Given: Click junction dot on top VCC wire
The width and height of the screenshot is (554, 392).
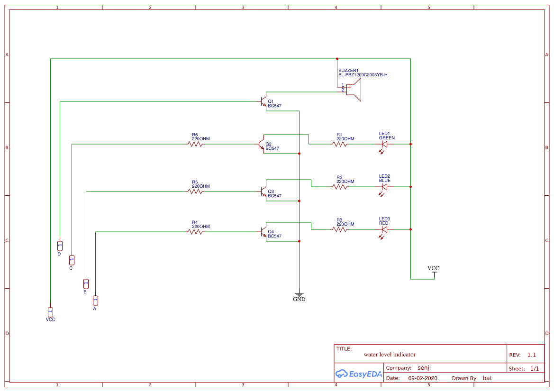Looking at the screenshot, I should pyautogui.click(x=337, y=59).
